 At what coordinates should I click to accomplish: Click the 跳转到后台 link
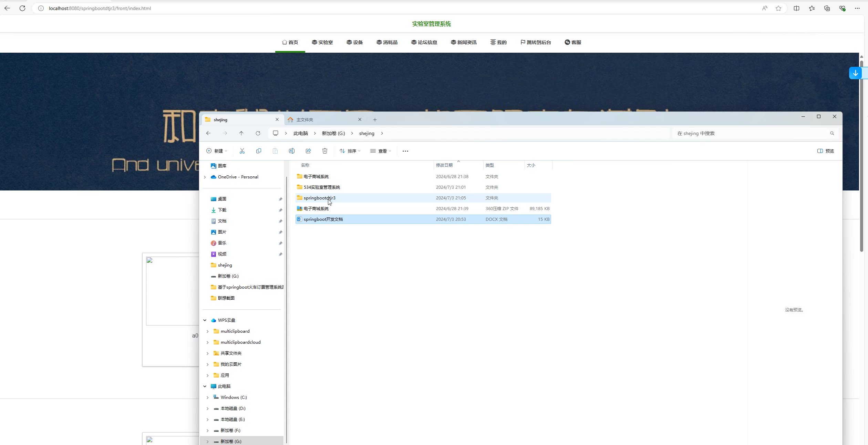click(536, 42)
